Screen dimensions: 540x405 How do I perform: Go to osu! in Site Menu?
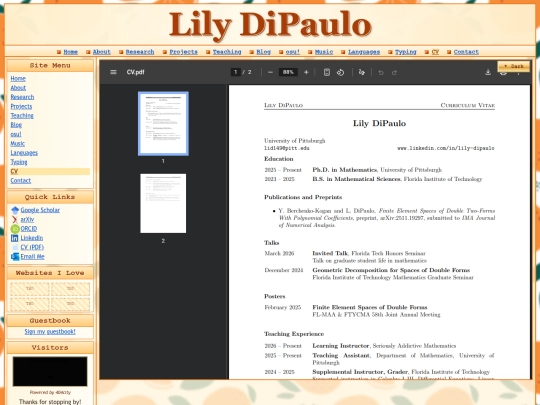pyautogui.click(x=16, y=134)
